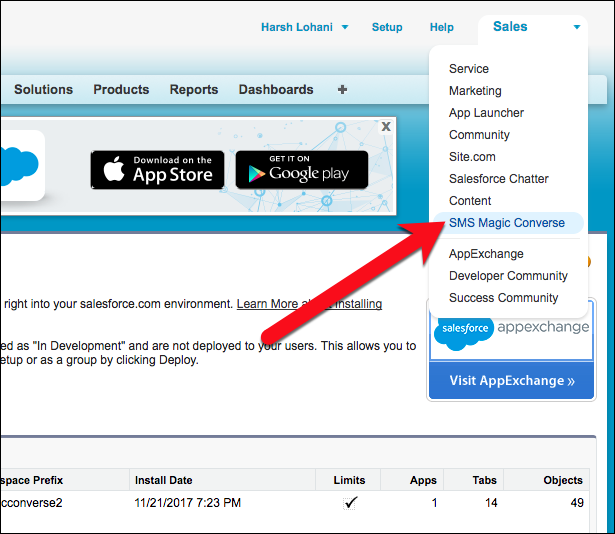This screenshot has width=615, height=534.
Task: Open AppExchange from the app menu
Action: (486, 254)
